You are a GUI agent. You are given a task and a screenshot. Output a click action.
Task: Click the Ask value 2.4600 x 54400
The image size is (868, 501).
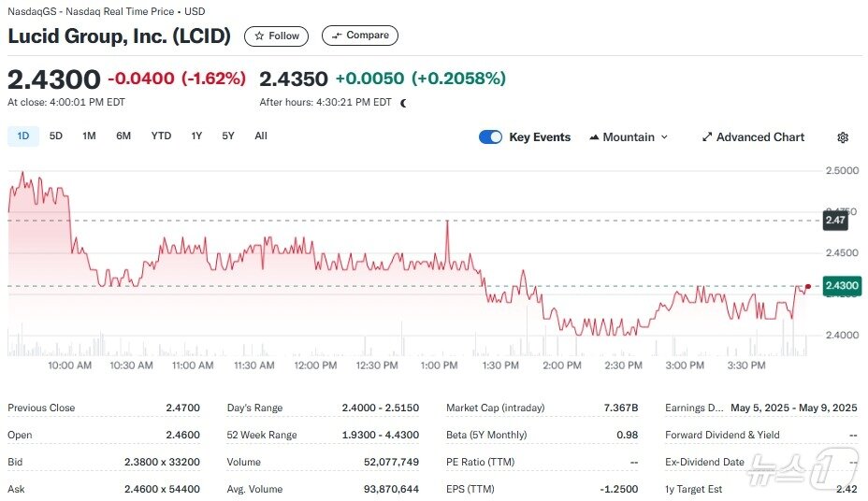tap(162, 489)
